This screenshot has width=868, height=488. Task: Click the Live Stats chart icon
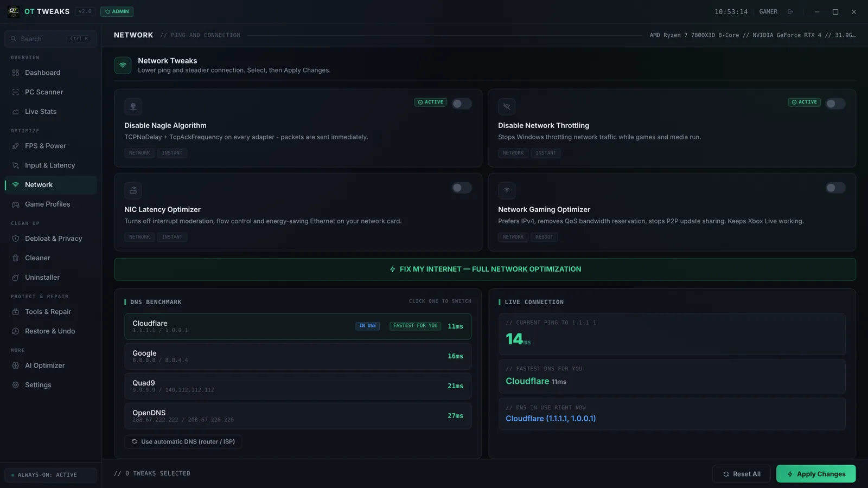[x=16, y=112]
